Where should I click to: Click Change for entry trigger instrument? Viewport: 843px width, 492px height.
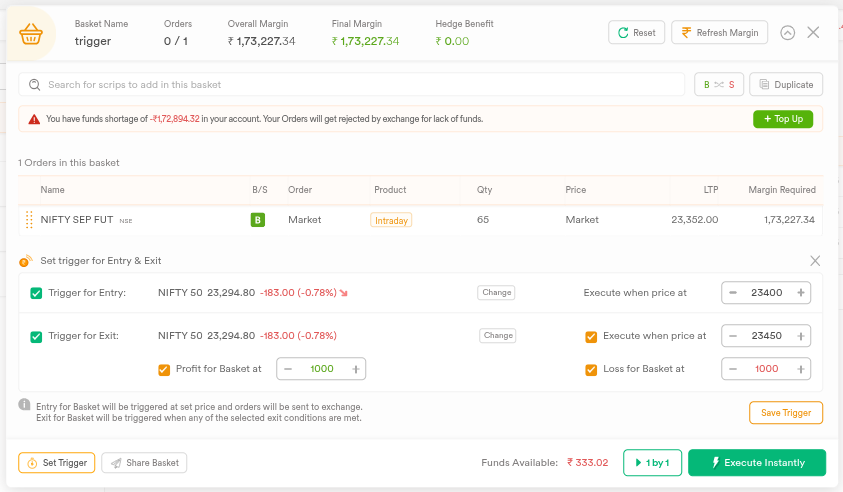[496, 293]
